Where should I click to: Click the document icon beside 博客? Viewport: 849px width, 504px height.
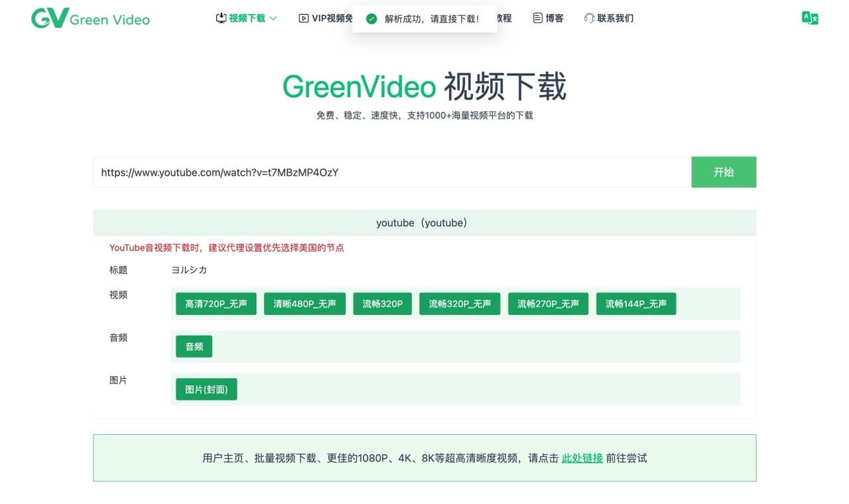click(538, 19)
